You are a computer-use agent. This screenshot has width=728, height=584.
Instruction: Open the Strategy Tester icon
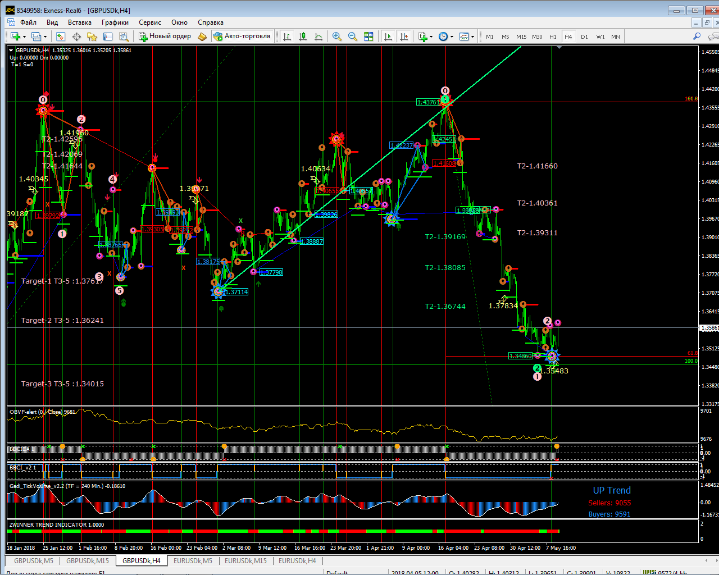click(124, 36)
